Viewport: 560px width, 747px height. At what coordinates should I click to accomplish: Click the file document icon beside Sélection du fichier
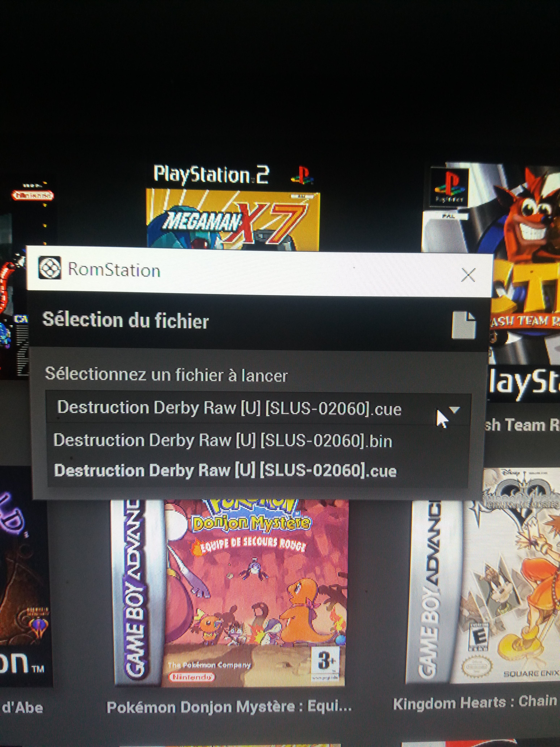click(x=464, y=325)
